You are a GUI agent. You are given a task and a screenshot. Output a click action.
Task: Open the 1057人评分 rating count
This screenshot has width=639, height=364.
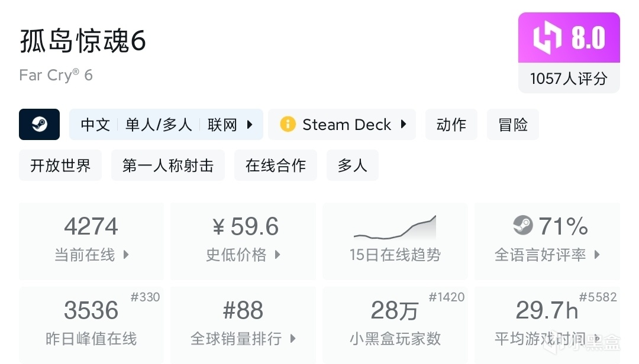[x=569, y=79]
